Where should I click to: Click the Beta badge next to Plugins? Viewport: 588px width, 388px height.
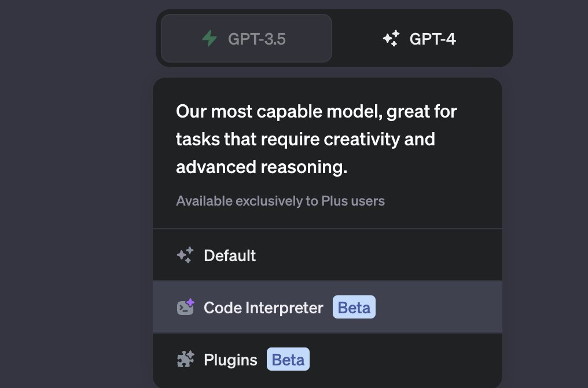click(x=288, y=360)
